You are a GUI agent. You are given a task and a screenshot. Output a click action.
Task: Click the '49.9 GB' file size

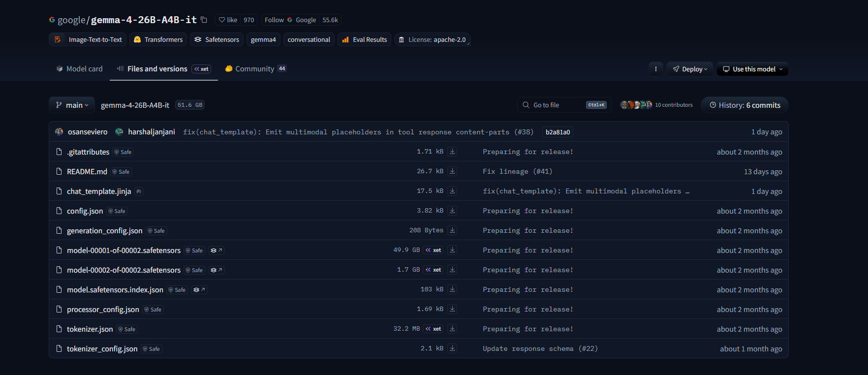[406, 250]
